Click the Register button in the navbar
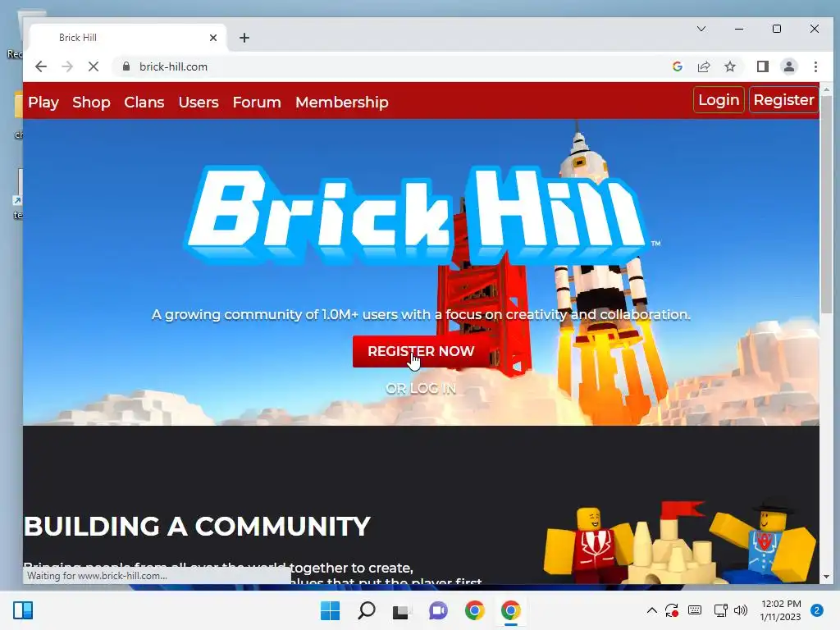This screenshot has height=630, width=840. [783, 99]
